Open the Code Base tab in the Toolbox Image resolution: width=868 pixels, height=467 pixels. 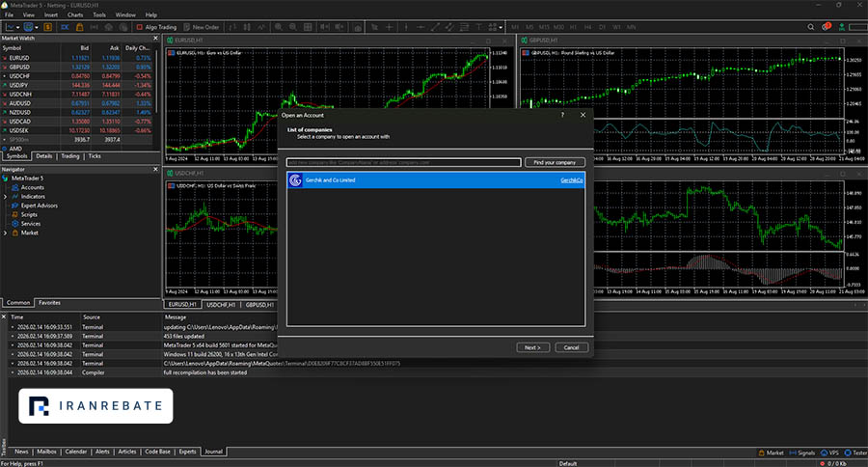(x=157, y=452)
